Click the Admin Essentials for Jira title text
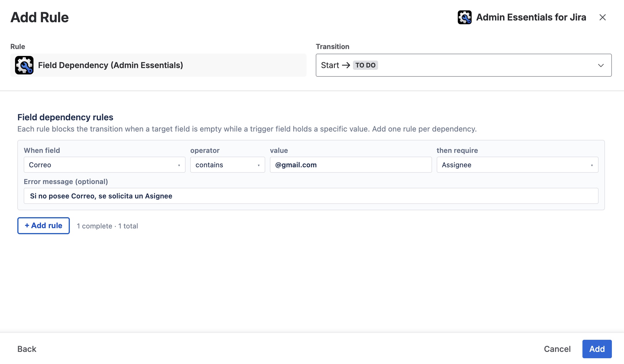This screenshot has width=624, height=364. click(x=531, y=17)
